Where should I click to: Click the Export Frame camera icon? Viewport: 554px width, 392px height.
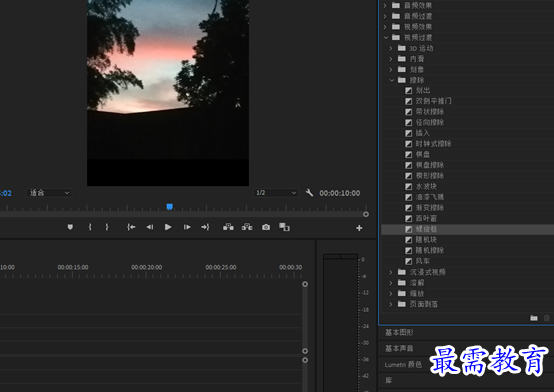[x=266, y=227]
